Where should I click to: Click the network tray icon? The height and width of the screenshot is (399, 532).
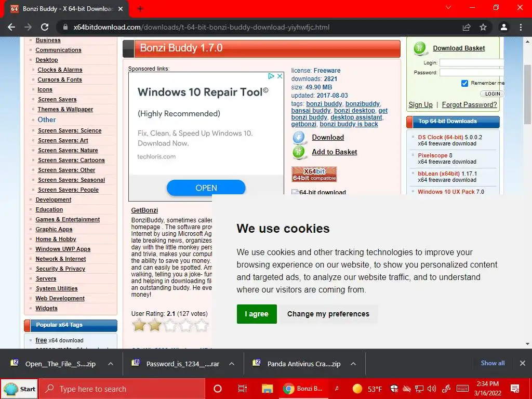(x=419, y=389)
